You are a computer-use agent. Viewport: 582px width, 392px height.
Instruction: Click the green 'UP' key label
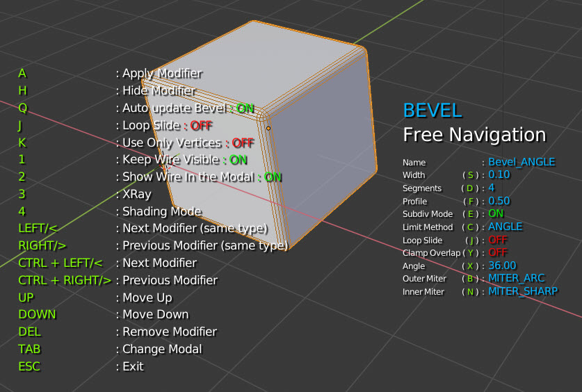point(26,297)
